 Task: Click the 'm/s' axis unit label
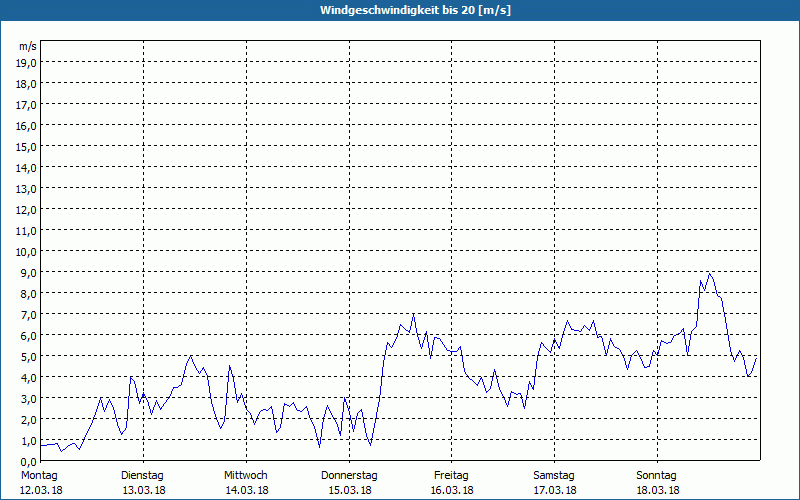click(28, 46)
